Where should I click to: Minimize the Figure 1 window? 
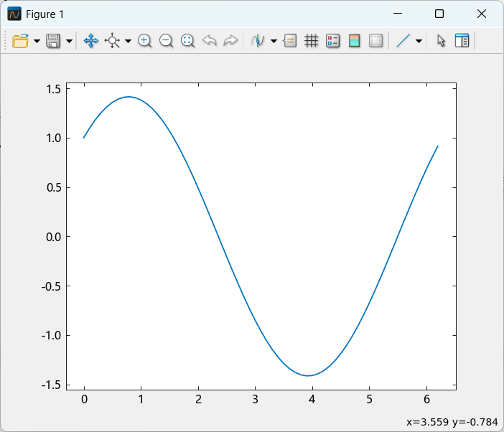(398, 14)
